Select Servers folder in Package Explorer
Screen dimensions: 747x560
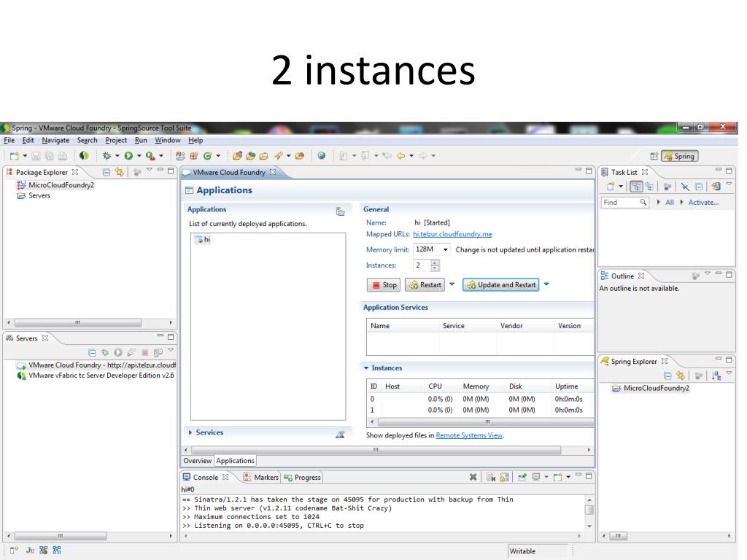(34, 195)
